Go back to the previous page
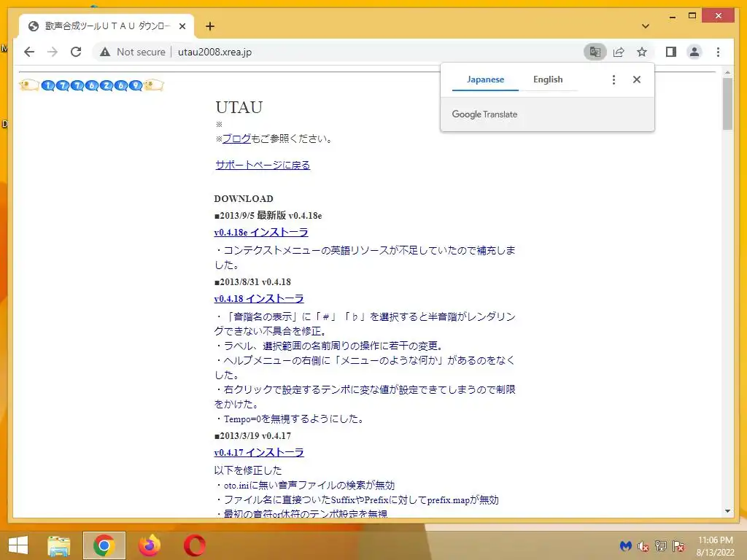The image size is (747, 560). [29, 52]
